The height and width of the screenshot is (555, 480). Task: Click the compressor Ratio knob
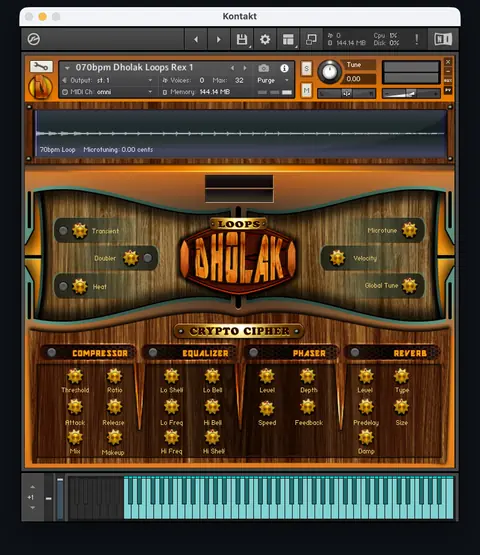(114, 376)
